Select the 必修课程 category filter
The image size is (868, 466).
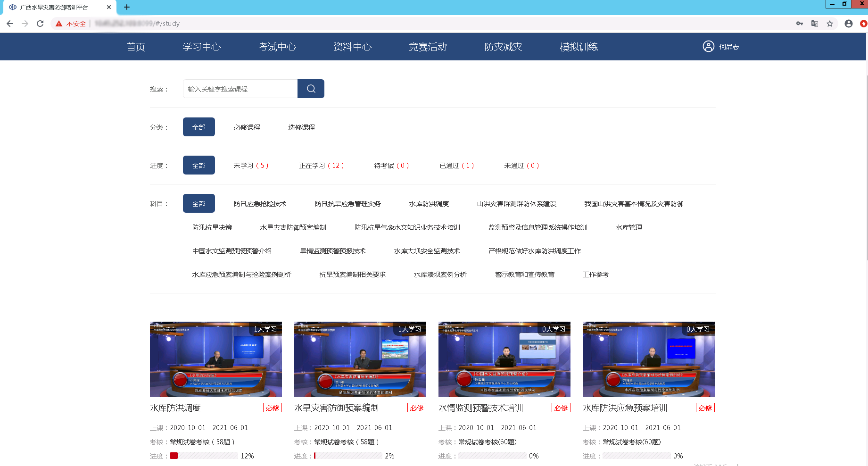248,127
